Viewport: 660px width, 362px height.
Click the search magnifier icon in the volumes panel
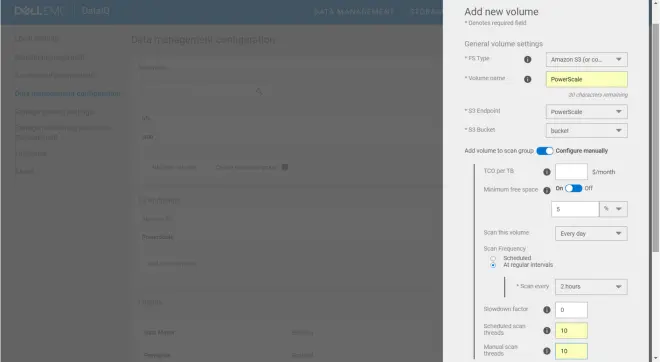click(x=259, y=91)
